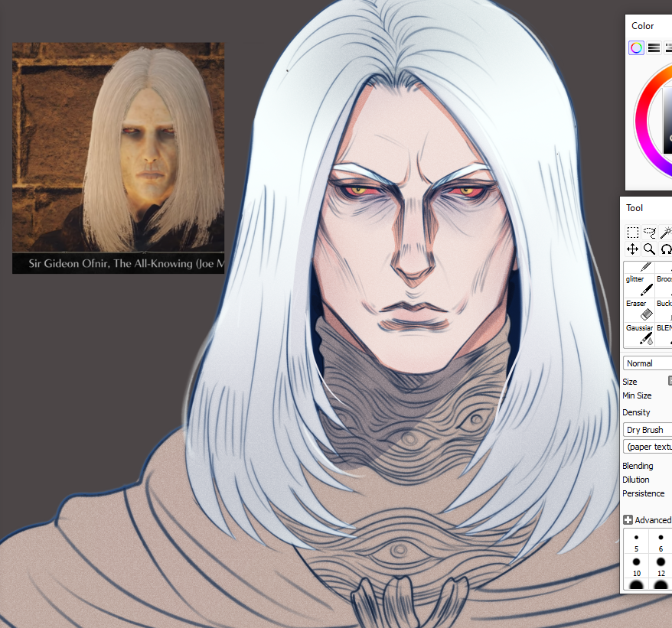Open the Dry Brush shape dropdown

648,430
